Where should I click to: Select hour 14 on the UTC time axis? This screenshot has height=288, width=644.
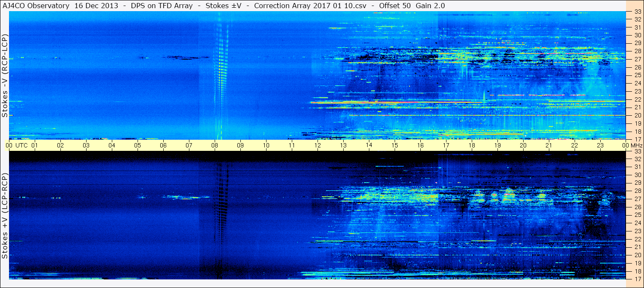[x=369, y=145]
